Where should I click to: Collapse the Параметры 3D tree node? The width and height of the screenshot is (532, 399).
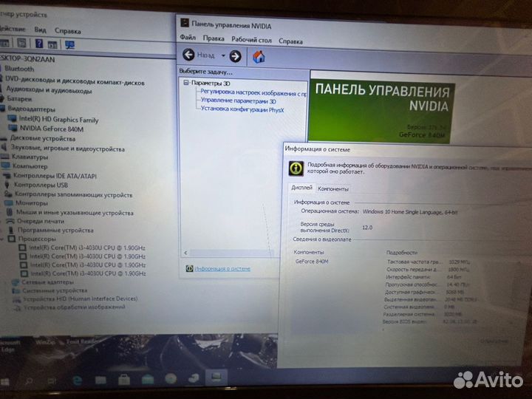185,83
